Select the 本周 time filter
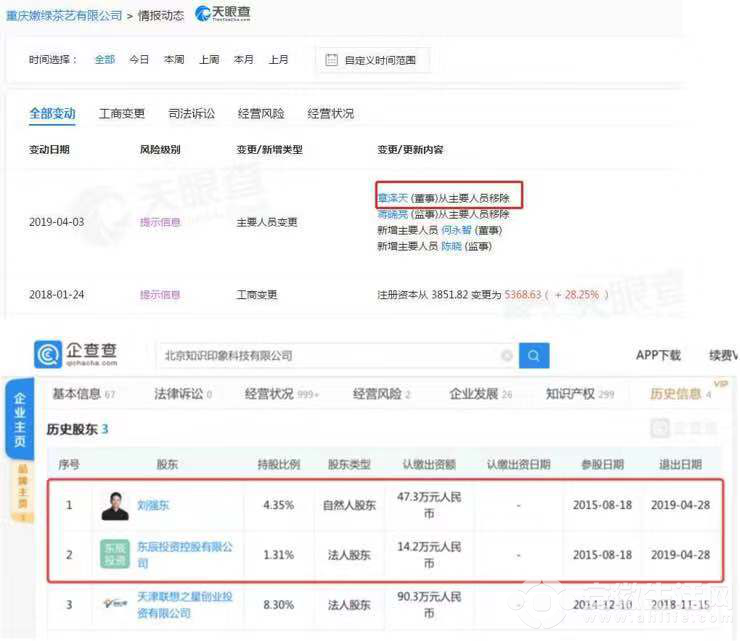This screenshot has width=740, height=641. 174,59
